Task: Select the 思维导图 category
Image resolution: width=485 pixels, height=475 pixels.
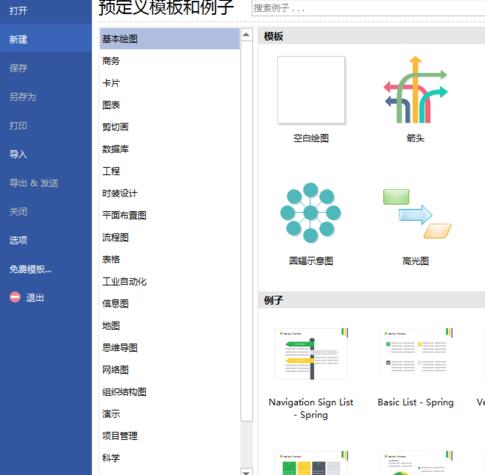Action: [x=170, y=348]
